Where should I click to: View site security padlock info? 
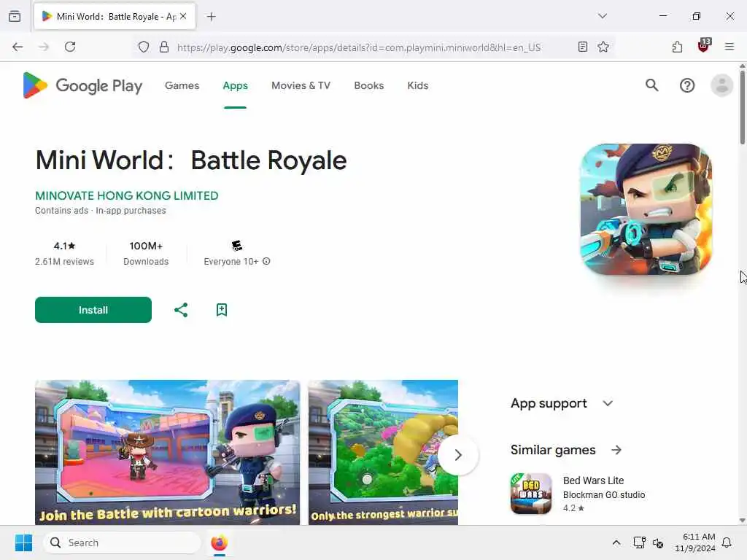tap(164, 47)
